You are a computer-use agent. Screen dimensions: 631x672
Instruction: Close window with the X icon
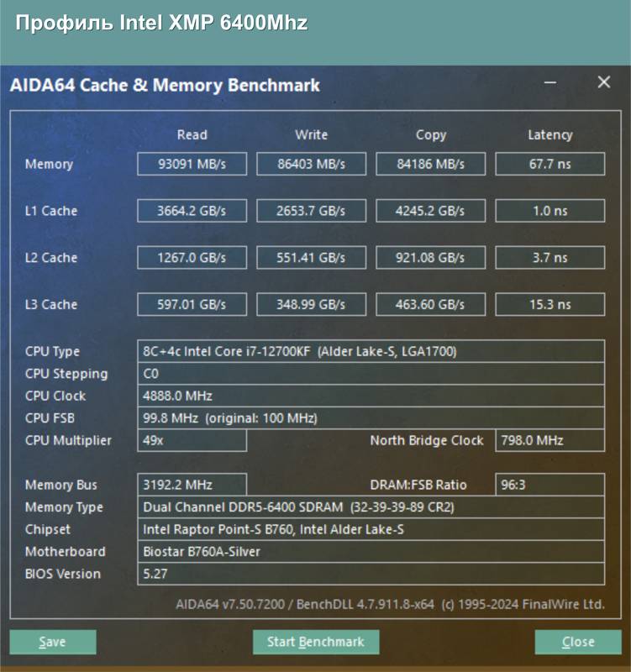click(604, 81)
